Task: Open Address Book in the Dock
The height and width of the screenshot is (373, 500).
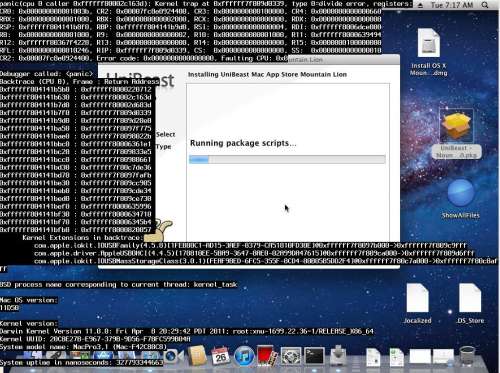Action: point(197,356)
